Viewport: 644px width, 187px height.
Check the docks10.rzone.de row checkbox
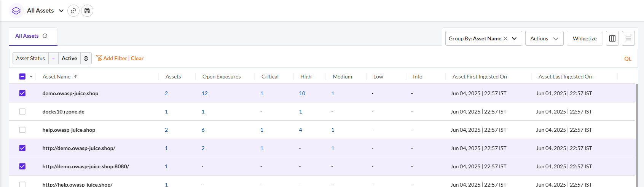22,112
